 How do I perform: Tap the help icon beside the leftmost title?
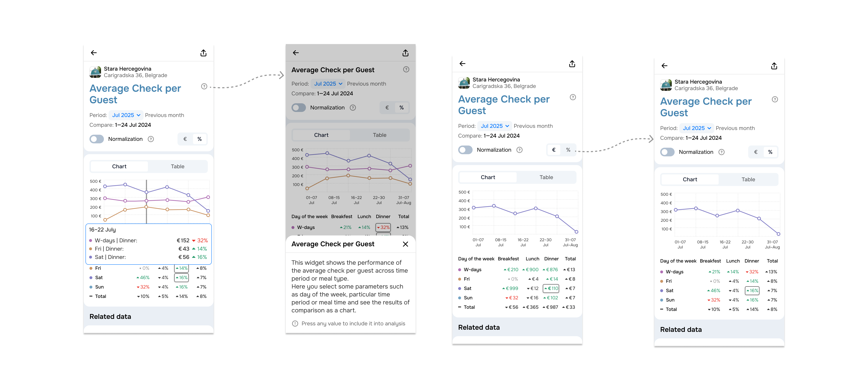[x=204, y=86]
